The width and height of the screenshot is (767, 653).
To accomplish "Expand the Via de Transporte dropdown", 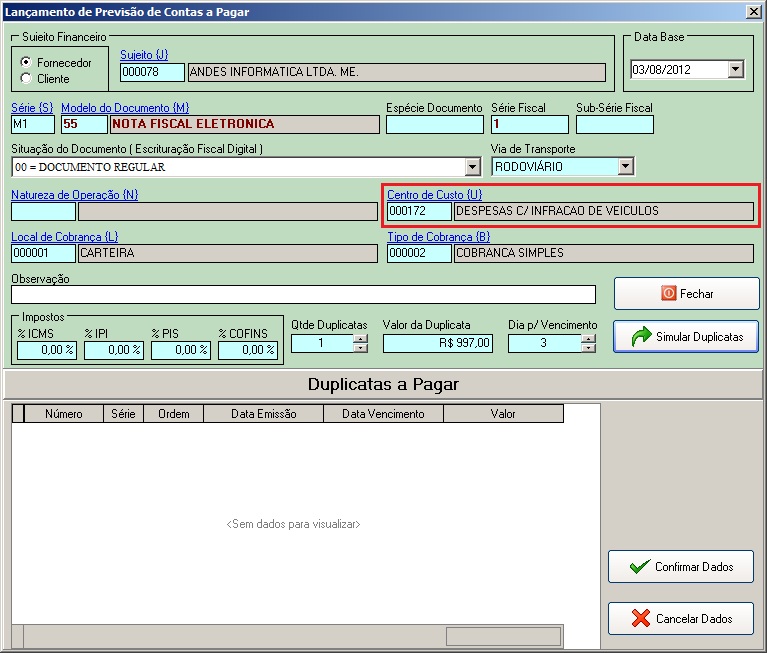I will (626, 166).
